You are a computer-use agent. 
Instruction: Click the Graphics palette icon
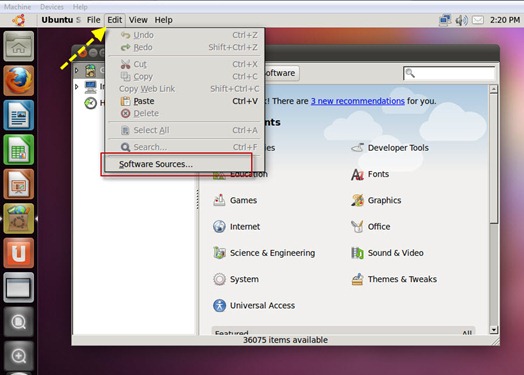357,200
